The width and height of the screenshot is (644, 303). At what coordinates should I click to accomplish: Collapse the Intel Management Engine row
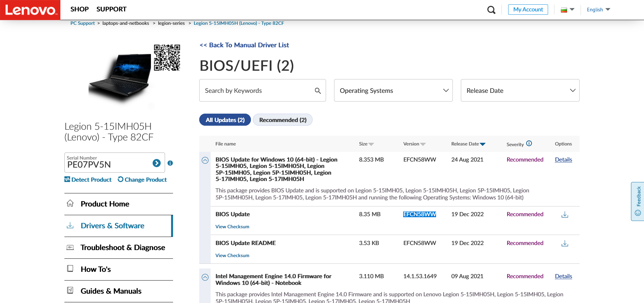pyautogui.click(x=205, y=277)
